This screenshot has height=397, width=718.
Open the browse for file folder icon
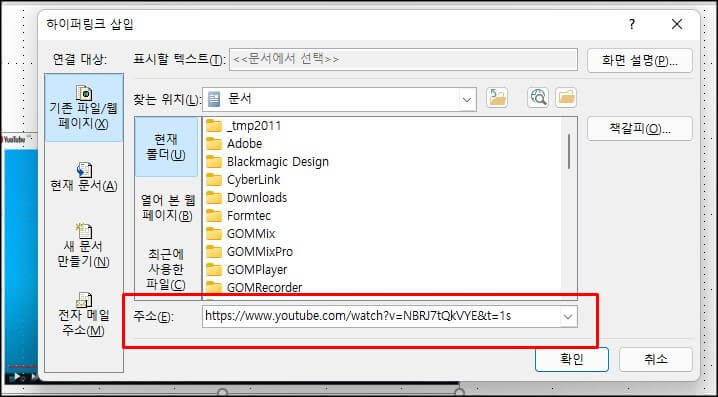[566, 98]
